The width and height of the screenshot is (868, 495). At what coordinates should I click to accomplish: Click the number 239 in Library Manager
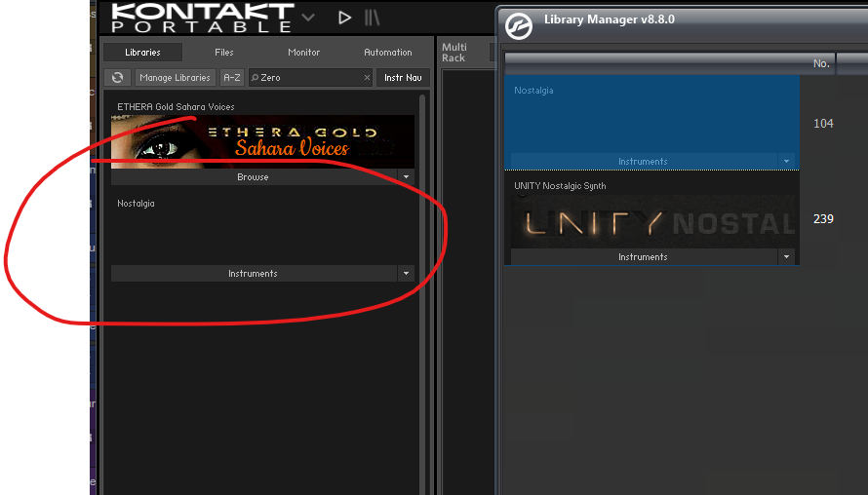[823, 219]
